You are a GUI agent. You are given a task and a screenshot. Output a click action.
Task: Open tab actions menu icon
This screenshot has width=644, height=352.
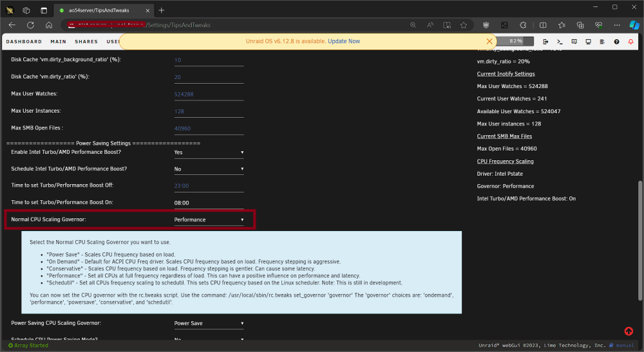coord(44,10)
